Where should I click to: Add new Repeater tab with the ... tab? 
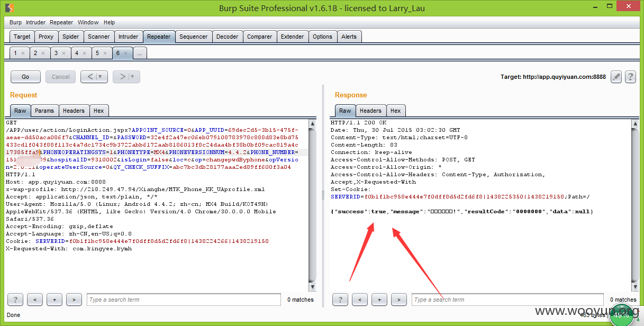tap(140, 53)
